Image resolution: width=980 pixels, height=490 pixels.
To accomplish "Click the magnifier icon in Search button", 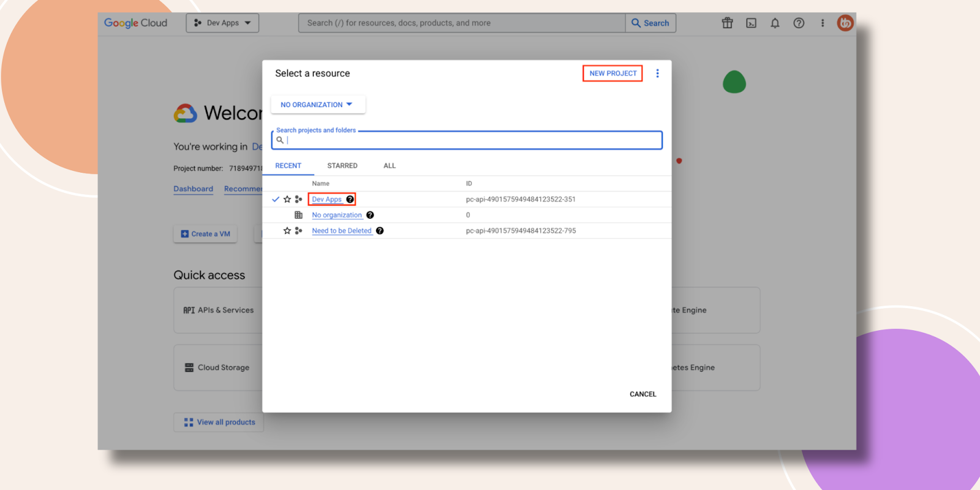I will pyautogui.click(x=636, y=23).
